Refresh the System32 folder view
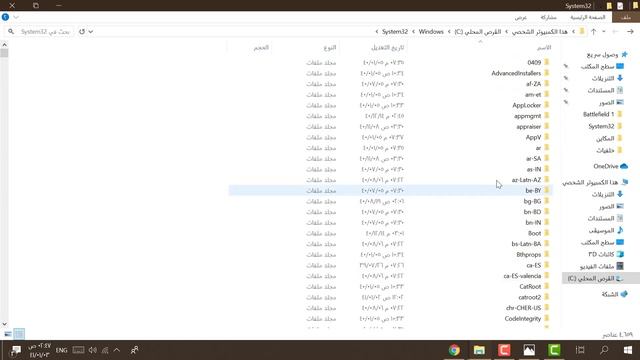This screenshot has width=640, height=360. point(82,31)
